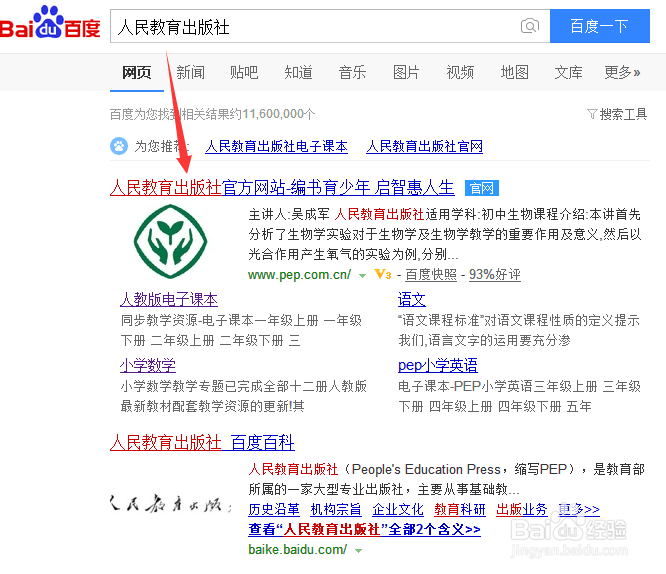
Task: Click result count text 11,600,000个
Action: click(x=279, y=114)
